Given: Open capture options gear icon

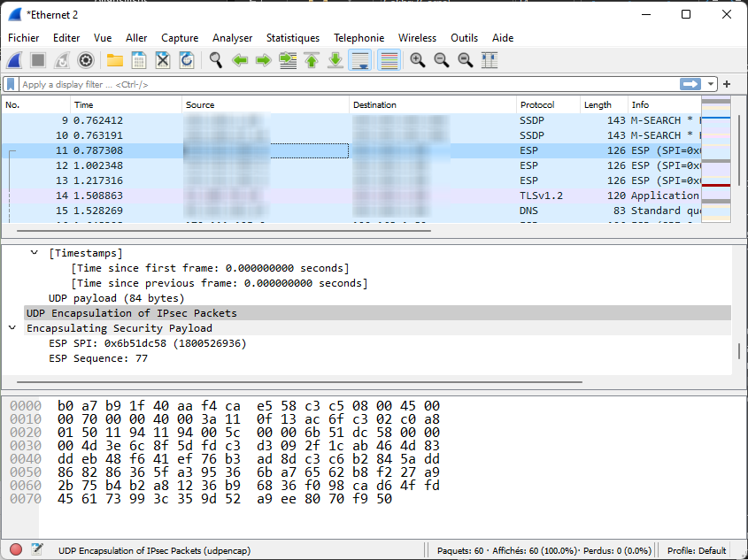Looking at the screenshot, I should point(86,60).
